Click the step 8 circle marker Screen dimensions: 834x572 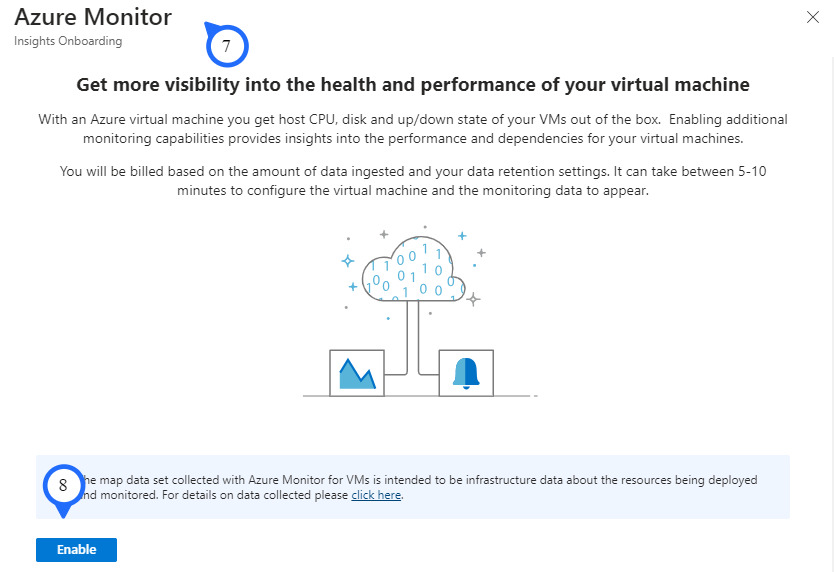point(64,485)
